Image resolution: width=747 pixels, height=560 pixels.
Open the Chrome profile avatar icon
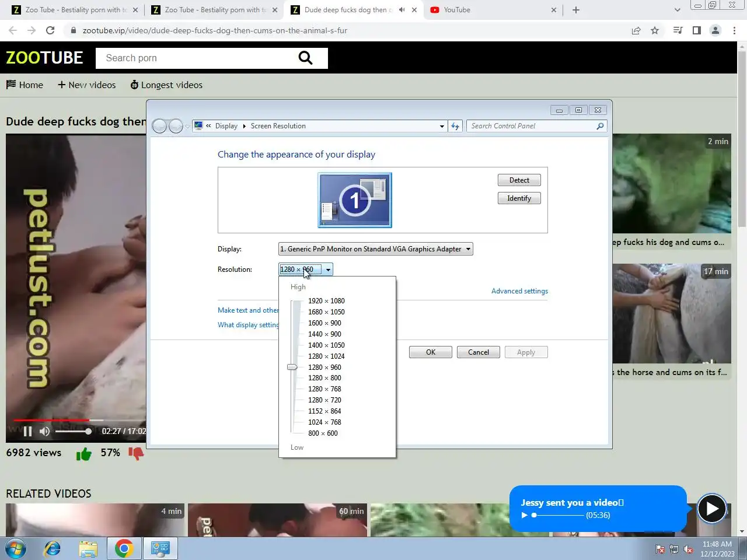point(715,30)
